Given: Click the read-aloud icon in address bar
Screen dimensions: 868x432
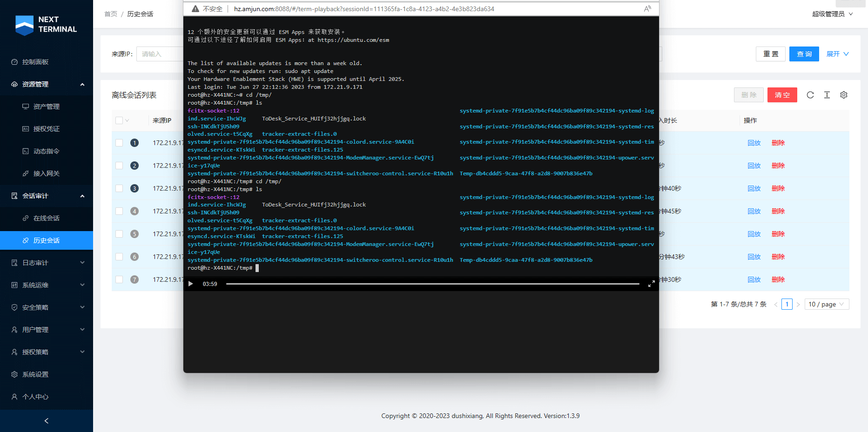Looking at the screenshot, I should tap(647, 9).
